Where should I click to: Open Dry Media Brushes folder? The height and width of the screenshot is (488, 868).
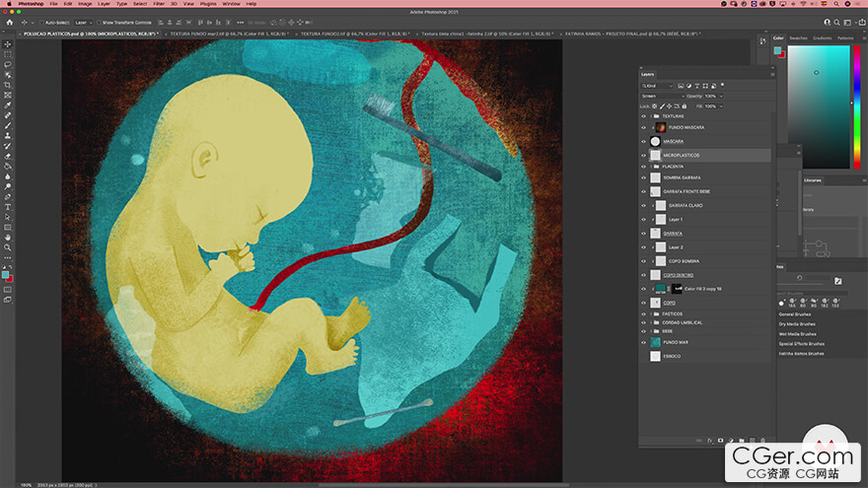pos(797,324)
